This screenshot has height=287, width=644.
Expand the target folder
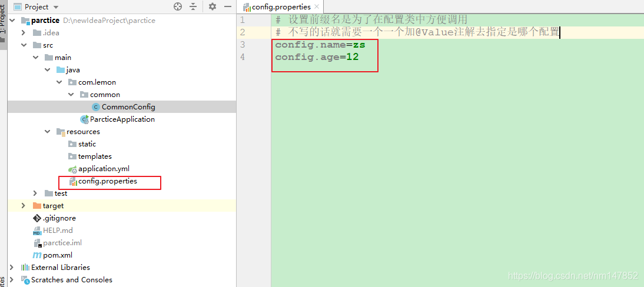coord(24,206)
